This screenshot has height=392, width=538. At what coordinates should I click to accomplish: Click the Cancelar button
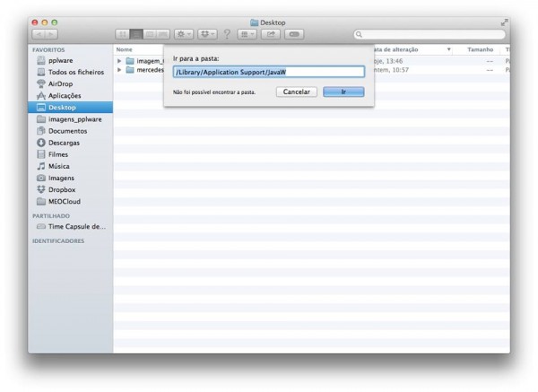[297, 91]
